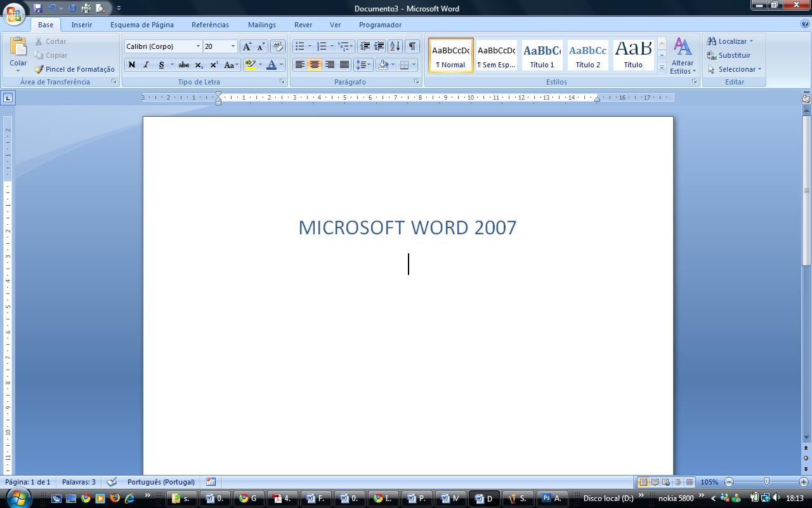Screen dimensions: 812x508
Task: Open the borders dropdown arrow
Action: 414,65
